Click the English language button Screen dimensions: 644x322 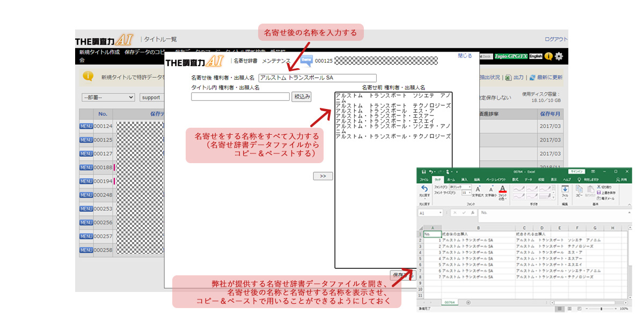[536, 56]
